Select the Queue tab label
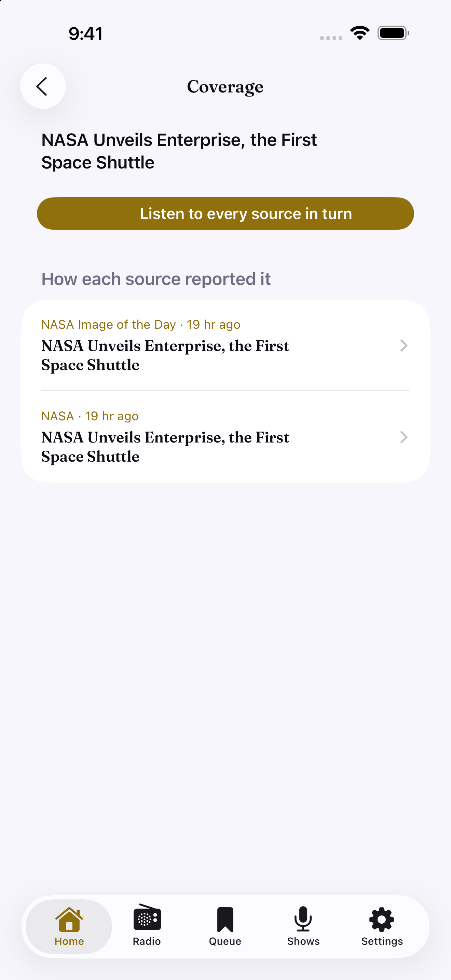The width and height of the screenshot is (451, 980). pos(225,941)
